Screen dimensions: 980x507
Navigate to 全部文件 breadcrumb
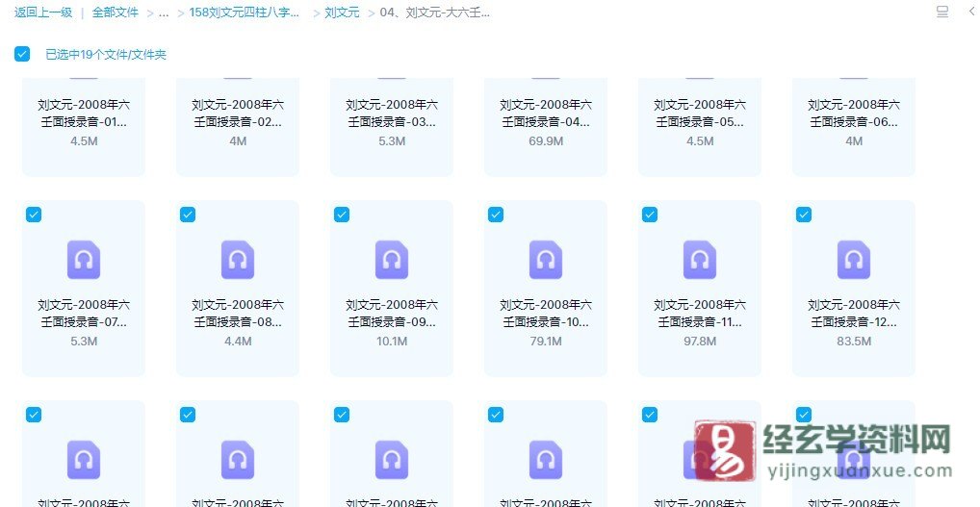115,13
